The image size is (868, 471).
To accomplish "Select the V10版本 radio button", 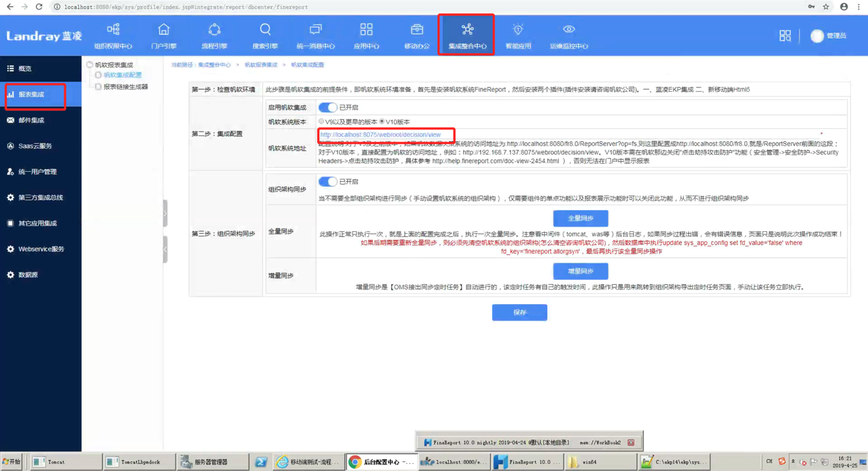I will [x=382, y=122].
